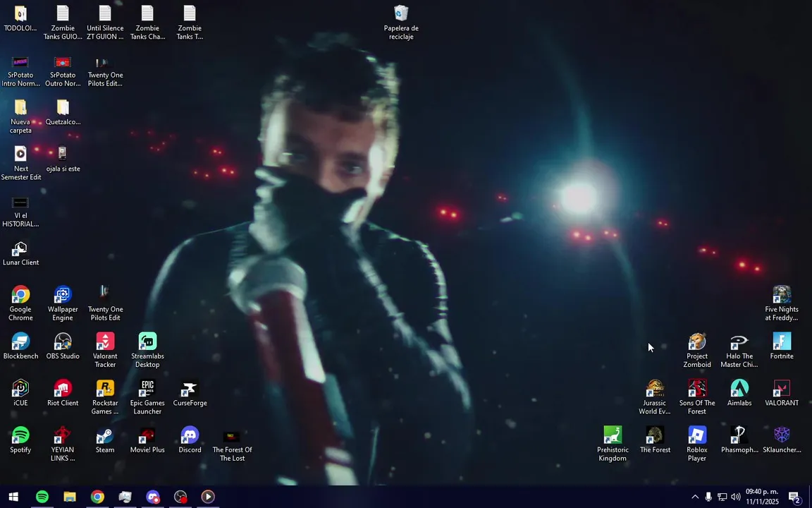Open the Papelera de reciclaje icon
The width and height of the screenshot is (812, 508).
(x=401, y=23)
